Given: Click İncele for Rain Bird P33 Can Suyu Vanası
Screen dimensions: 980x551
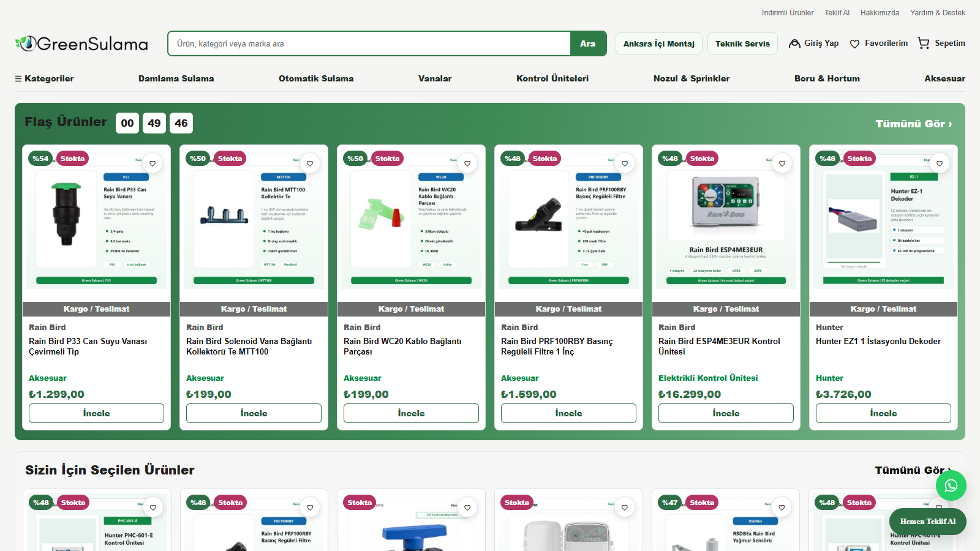Looking at the screenshot, I should pyautogui.click(x=96, y=413).
